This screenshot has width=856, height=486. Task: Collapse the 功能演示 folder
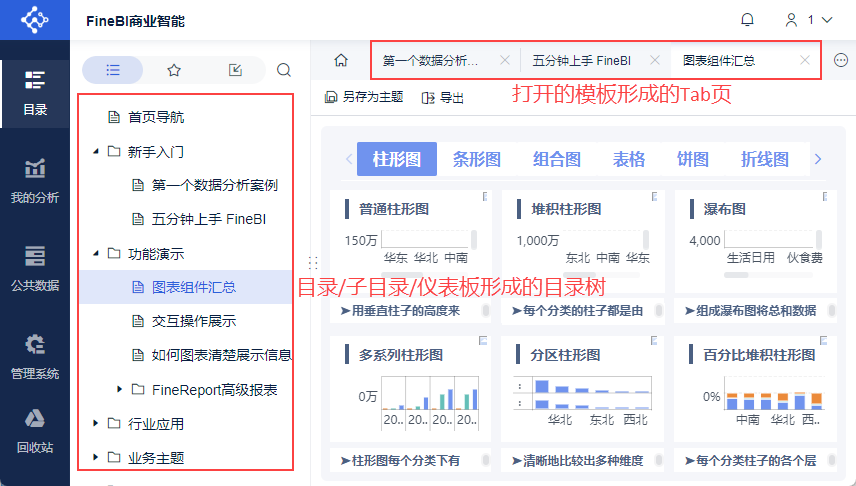(x=96, y=253)
